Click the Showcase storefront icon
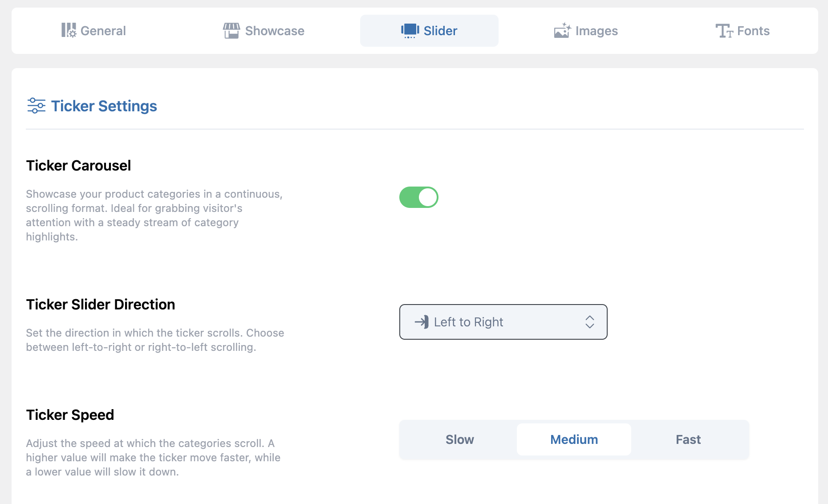Viewport: 828px width, 504px height. coord(231,31)
